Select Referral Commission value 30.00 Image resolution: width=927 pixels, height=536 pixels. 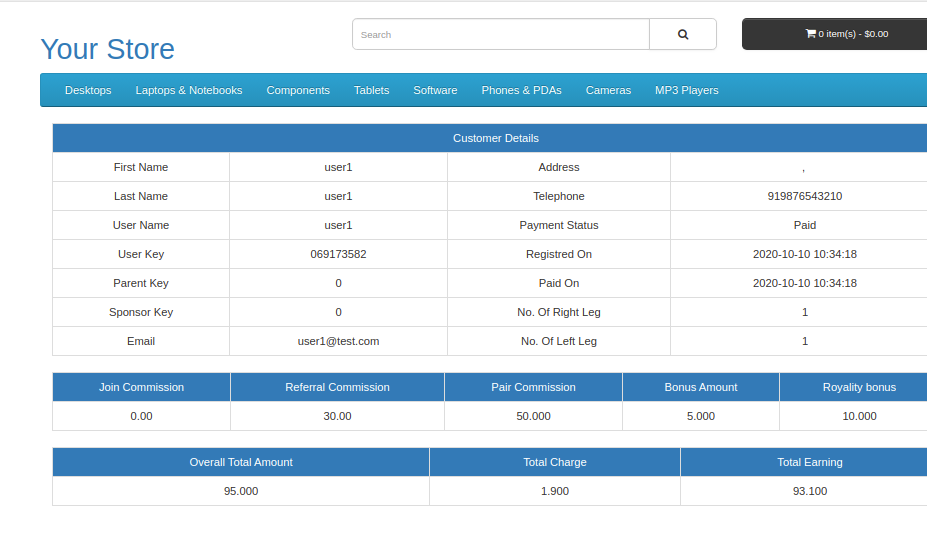(x=337, y=416)
